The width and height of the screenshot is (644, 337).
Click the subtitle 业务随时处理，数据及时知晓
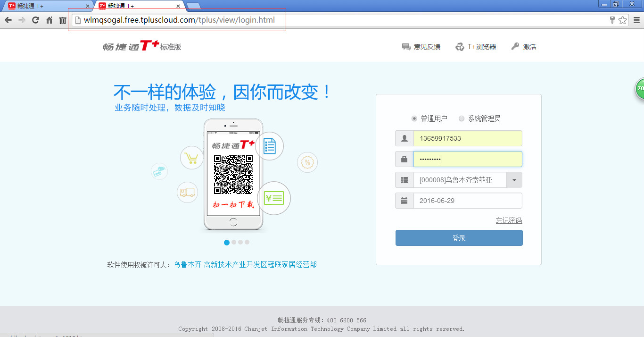170,108
